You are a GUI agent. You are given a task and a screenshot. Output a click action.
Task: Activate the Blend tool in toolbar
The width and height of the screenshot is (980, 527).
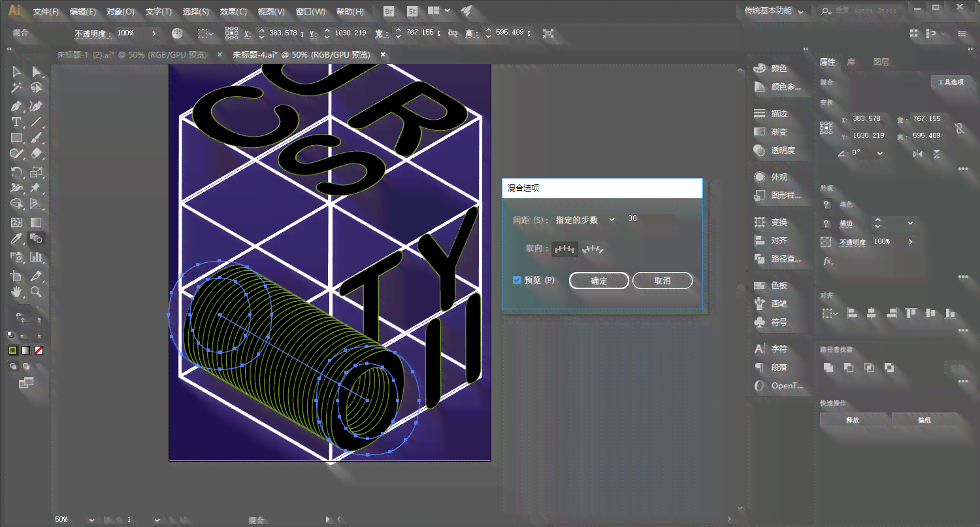(x=37, y=239)
